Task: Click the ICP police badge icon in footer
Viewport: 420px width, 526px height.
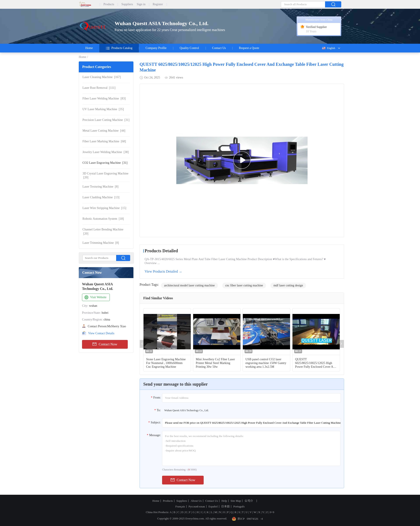Action: (x=234, y=519)
